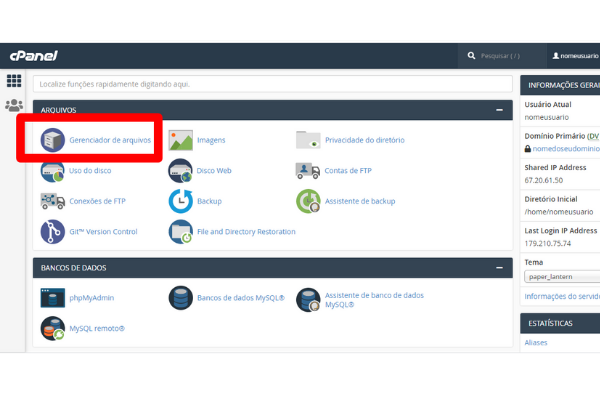This screenshot has width=600, height=400.
Task: Open the Informações do servidor link
Action: point(562,296)
